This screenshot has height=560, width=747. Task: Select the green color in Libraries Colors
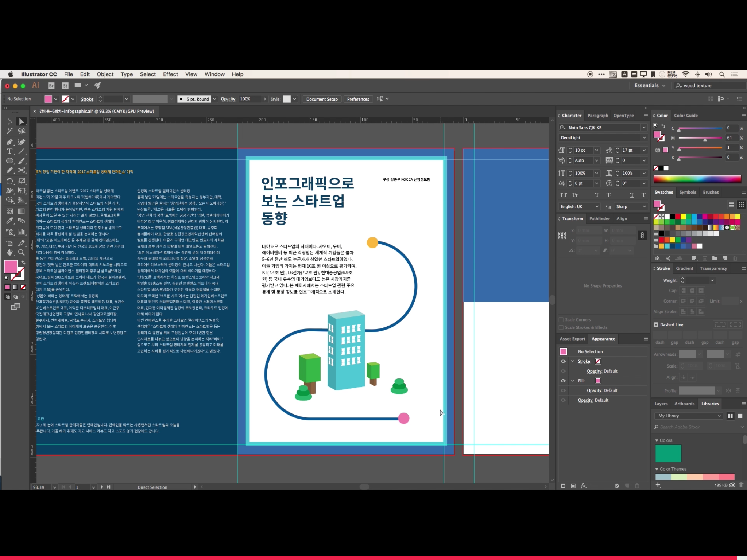[x=668, y=453]
